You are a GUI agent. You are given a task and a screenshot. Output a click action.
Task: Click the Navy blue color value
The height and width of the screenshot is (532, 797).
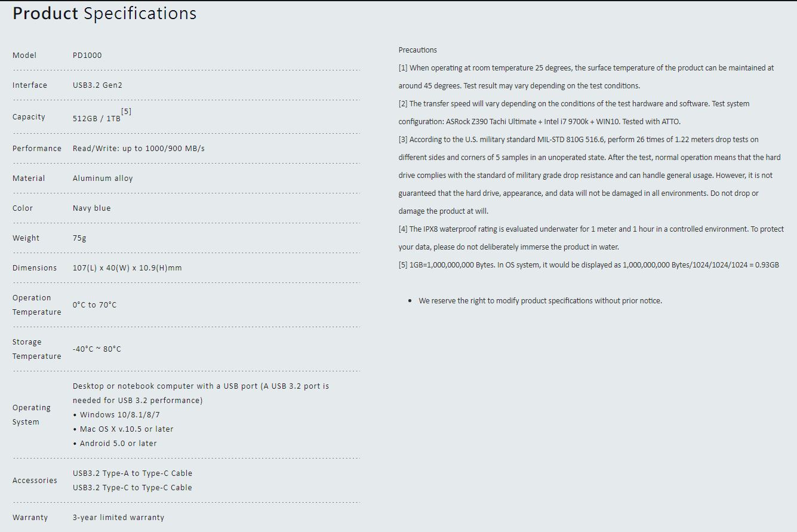tap(91, 208)
